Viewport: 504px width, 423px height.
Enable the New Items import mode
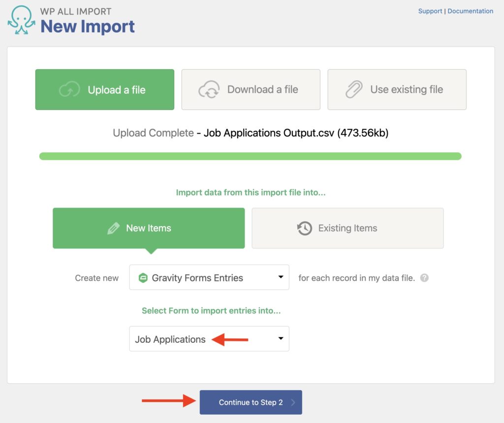148,228
